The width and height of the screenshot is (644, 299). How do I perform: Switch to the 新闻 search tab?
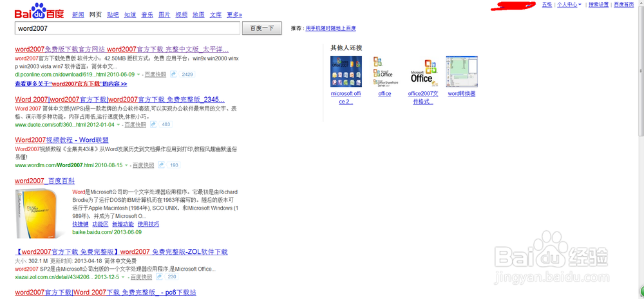pos(78,15)
